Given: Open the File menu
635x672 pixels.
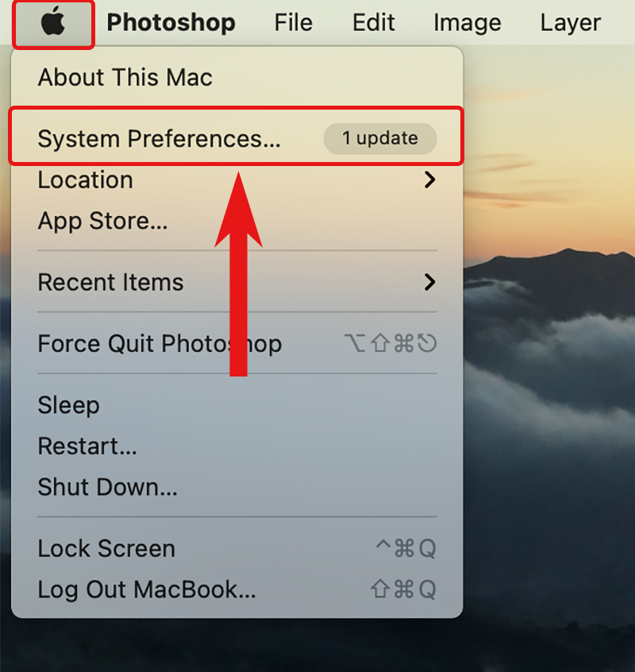Looking at the screenshot, I should 293,23.
